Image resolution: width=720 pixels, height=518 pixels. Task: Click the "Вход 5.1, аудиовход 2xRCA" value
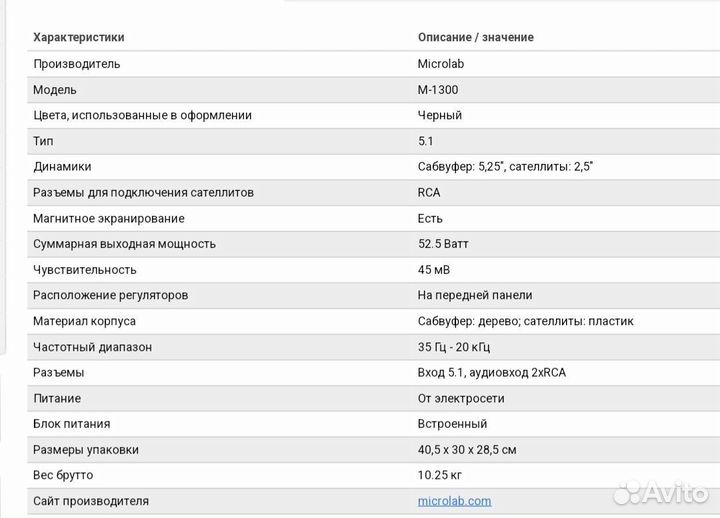[x=492, y=372]
